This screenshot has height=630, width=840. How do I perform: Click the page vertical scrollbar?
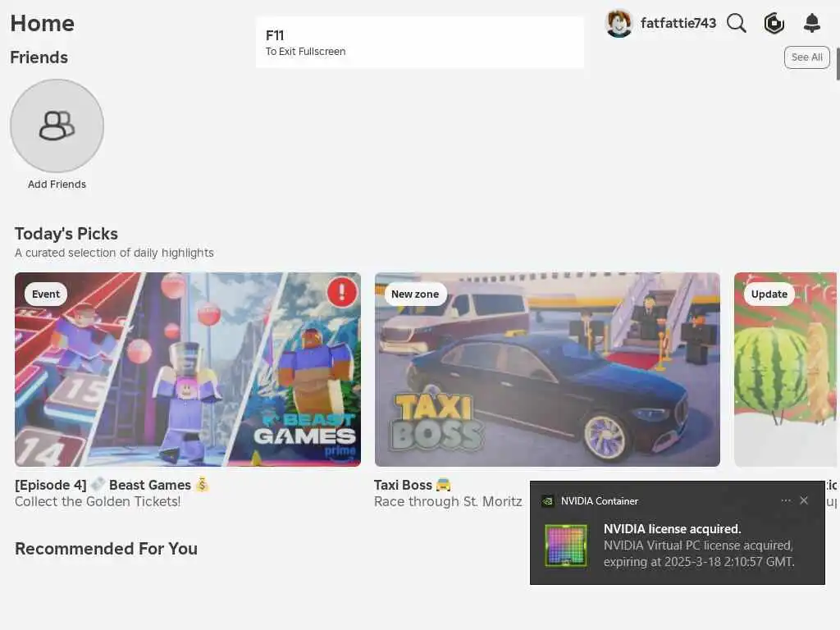838,63
